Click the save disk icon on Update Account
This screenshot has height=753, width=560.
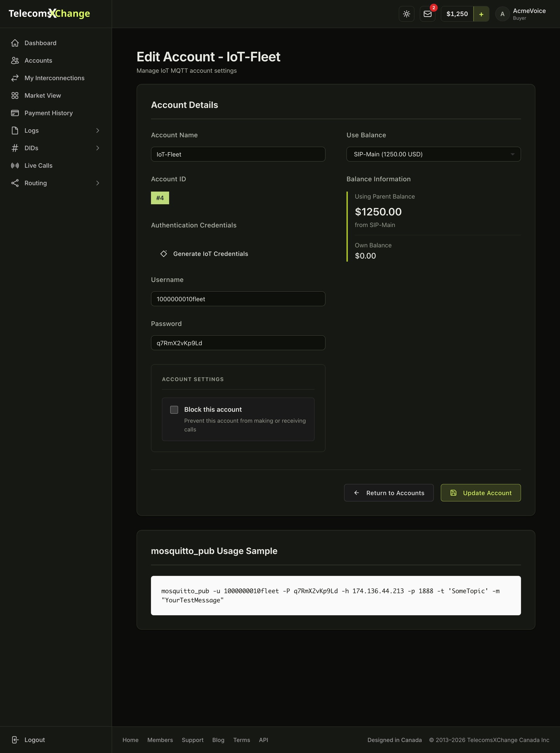click(x=453, y=493)
